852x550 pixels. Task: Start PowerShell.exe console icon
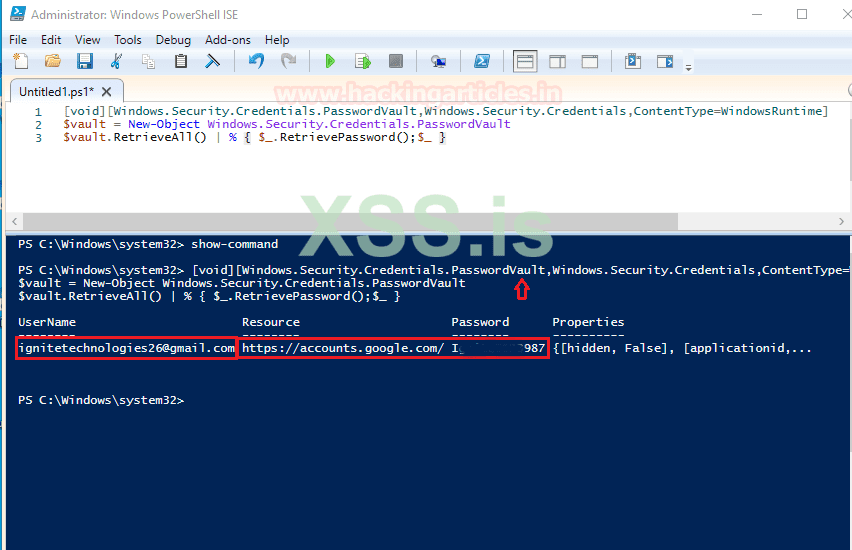pos(482,61)
